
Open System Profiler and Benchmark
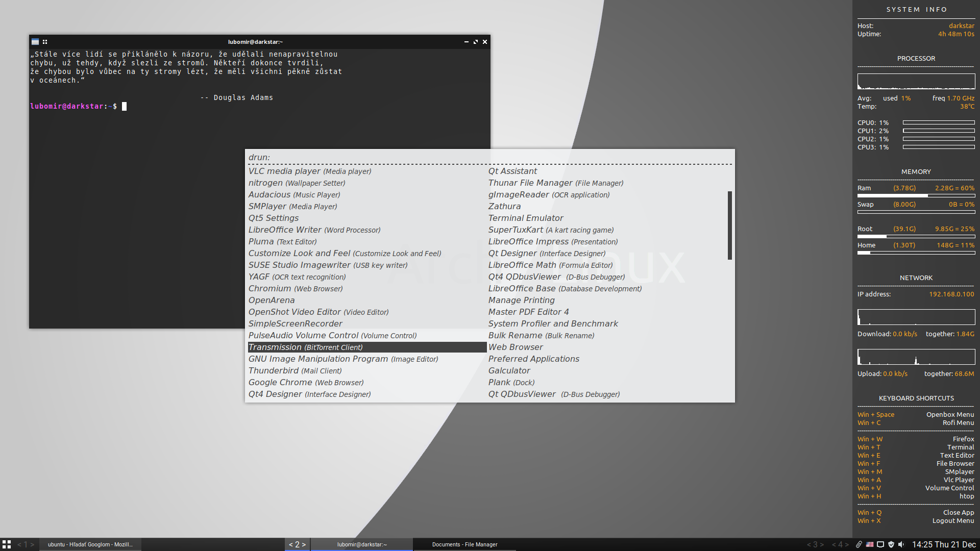click(x=607, y=324)
